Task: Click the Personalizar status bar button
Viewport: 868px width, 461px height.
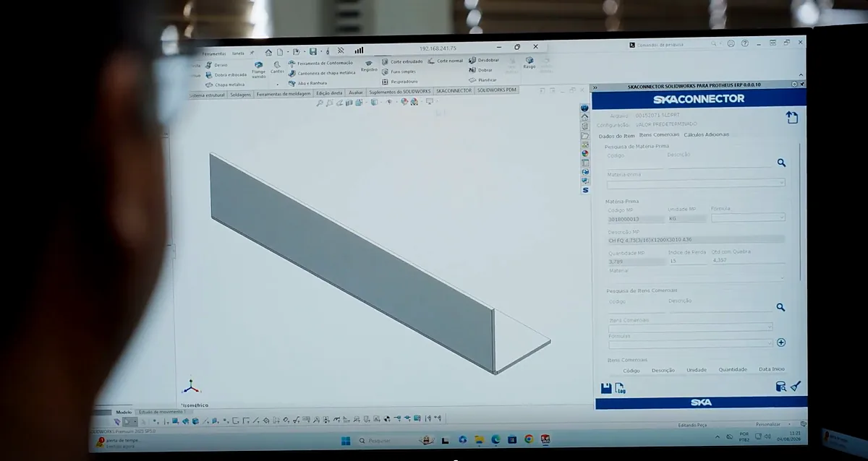Action: (768, 425)
